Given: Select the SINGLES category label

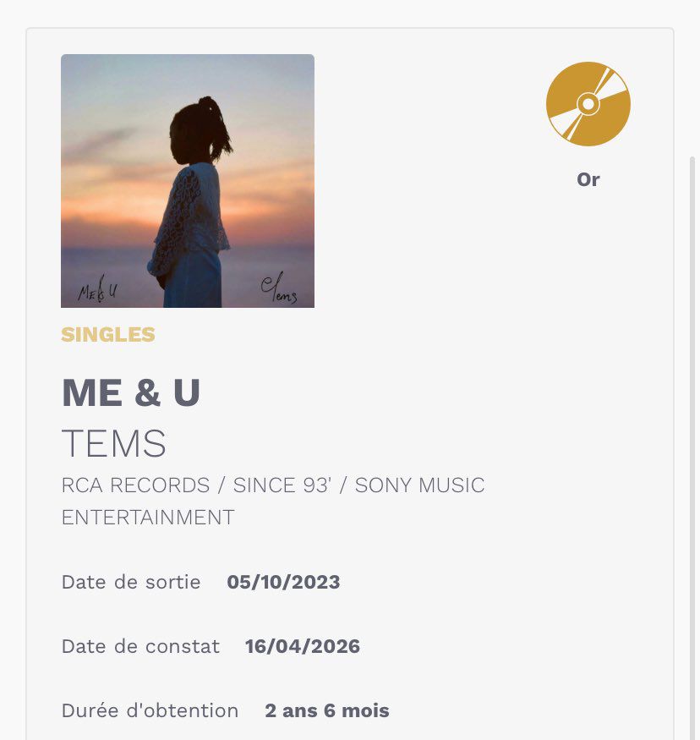Looking at the screenshot, I should 108,335.
